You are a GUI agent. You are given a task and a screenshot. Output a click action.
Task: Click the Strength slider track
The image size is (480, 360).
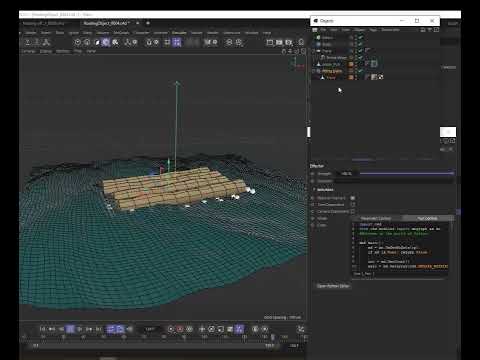coord(406,173)
